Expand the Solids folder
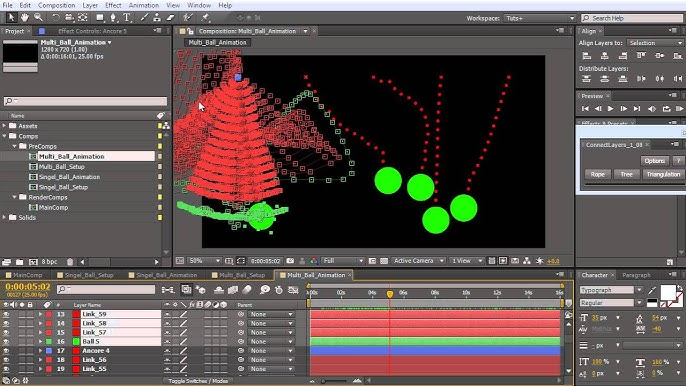686x386 pixels. [x=4, y=218]
